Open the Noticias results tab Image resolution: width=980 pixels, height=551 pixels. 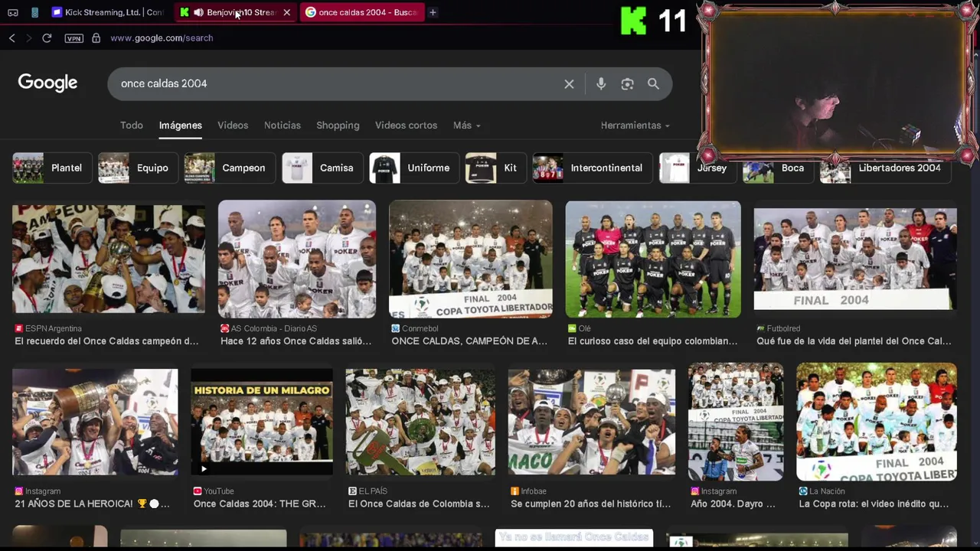[x=283, y=126]
